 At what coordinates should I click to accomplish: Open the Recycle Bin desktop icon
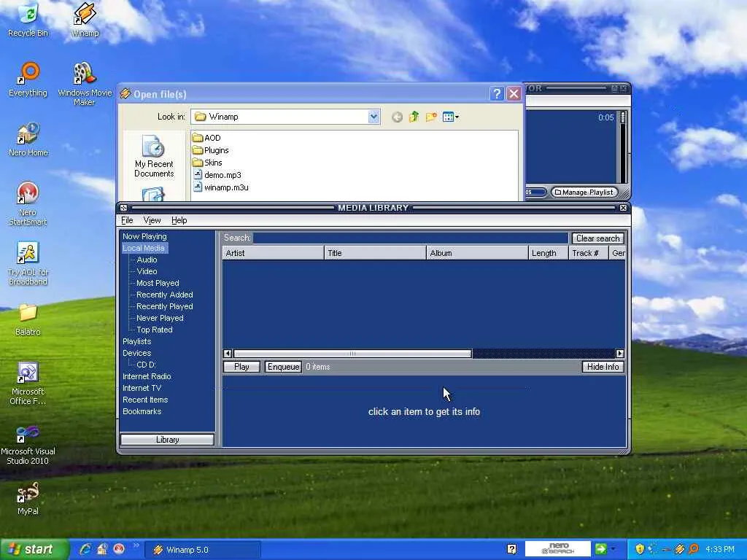28,19
